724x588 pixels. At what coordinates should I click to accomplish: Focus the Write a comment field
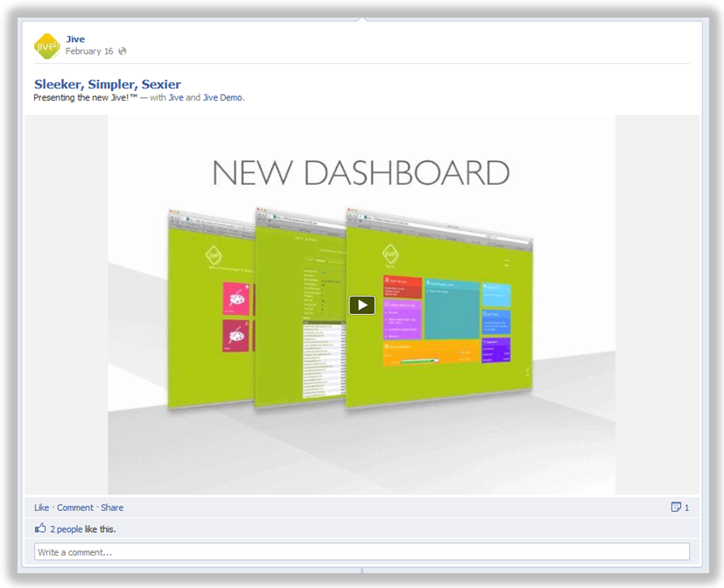[362, 552]
